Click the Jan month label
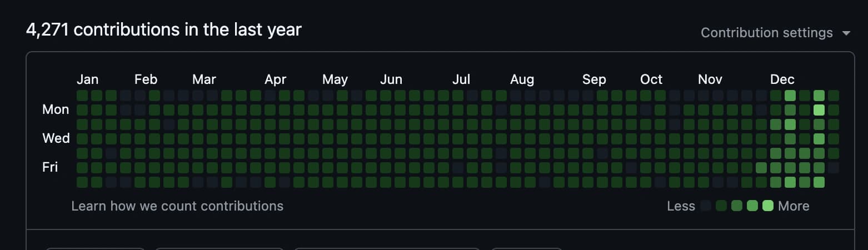The height and width of the screenshot is (250, 868). tap(87, 79)
